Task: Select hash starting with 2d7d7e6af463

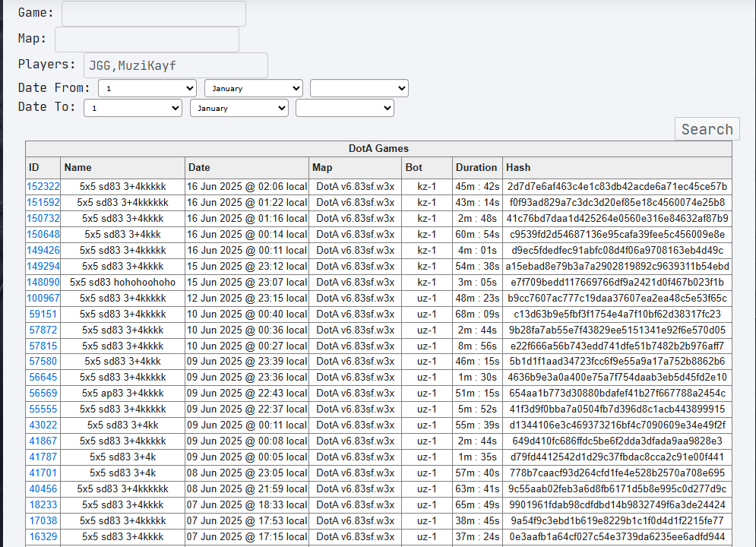Action: [x=617, y=186]
